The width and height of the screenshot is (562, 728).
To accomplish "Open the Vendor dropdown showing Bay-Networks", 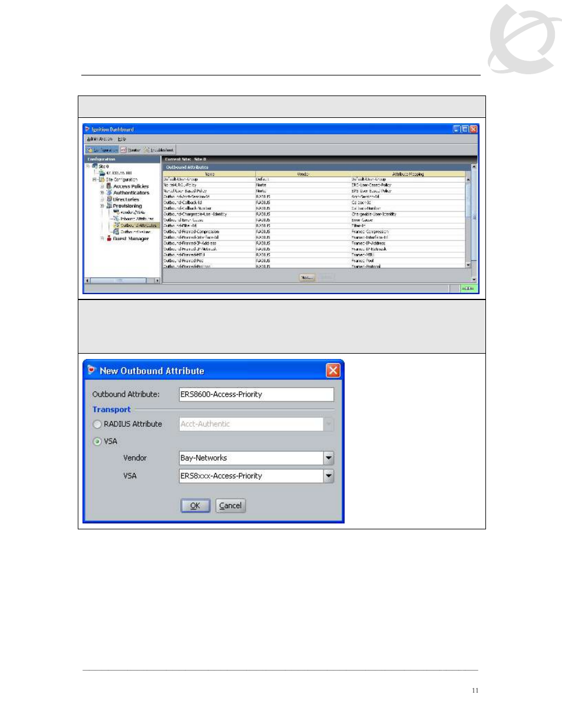I will tap(329, 458).
